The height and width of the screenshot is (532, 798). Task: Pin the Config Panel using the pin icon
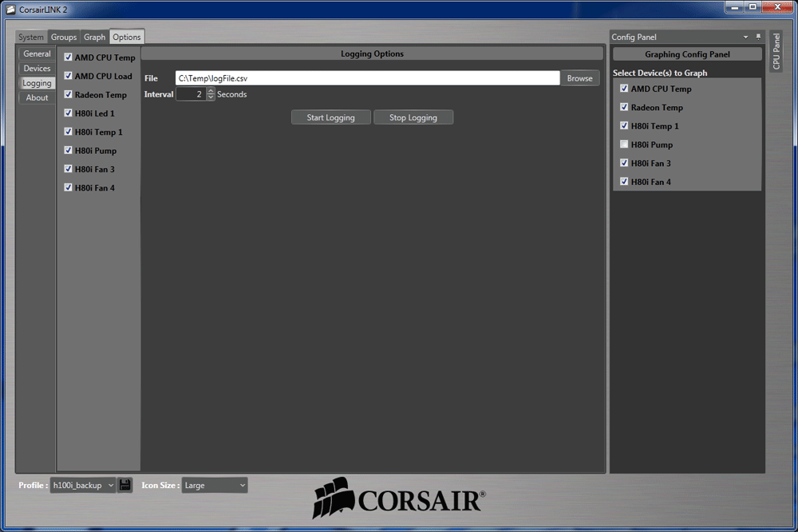(757, 36)
